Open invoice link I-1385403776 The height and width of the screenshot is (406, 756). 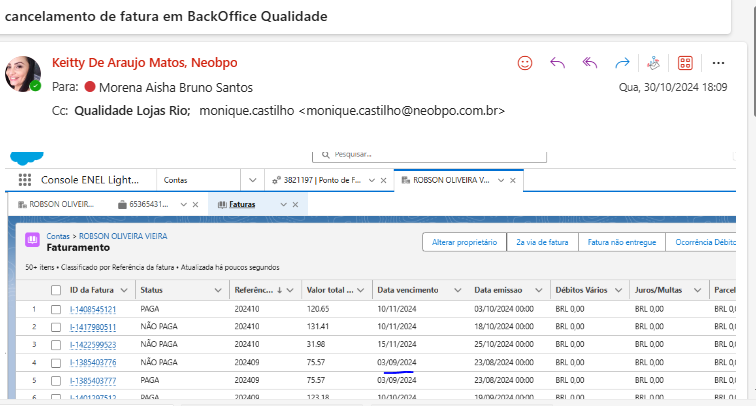click(x=93, y=363)
